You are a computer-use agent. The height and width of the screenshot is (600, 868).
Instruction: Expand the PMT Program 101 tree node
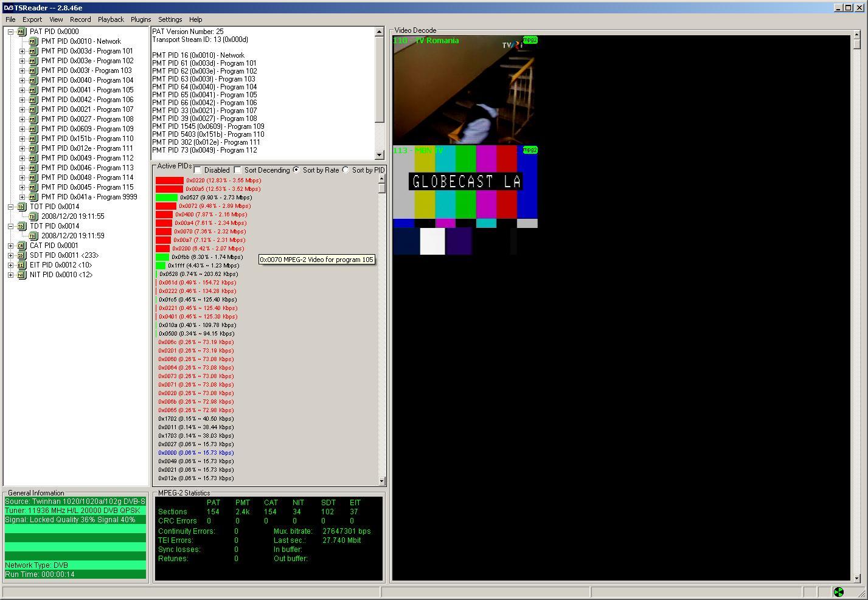point(22,51)
